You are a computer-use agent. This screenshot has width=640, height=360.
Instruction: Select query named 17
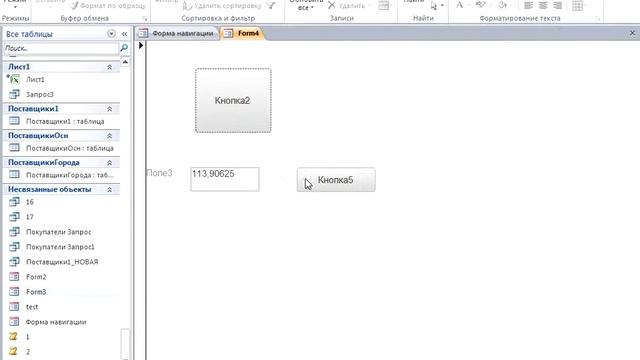coord(29,217)
